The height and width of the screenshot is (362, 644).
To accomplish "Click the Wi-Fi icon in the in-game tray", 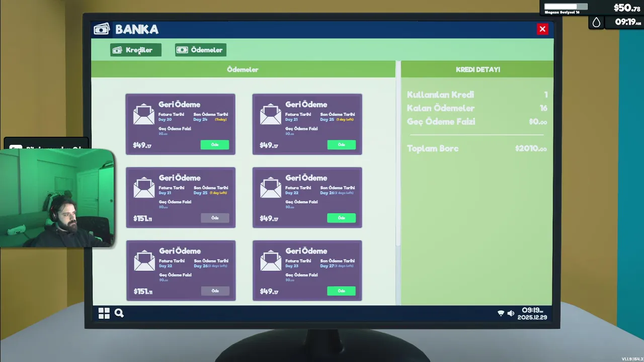I will click(x=501, y=313).
